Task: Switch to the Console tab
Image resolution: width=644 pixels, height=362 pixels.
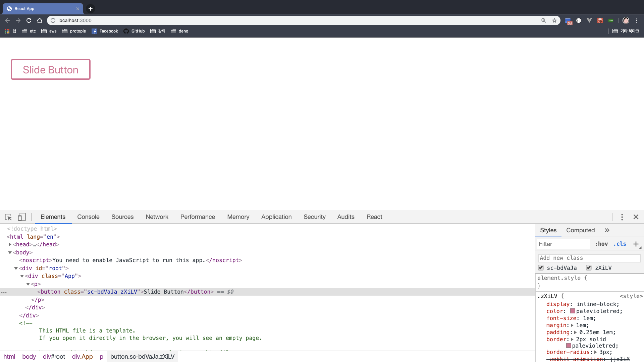Action: point(88,217)
